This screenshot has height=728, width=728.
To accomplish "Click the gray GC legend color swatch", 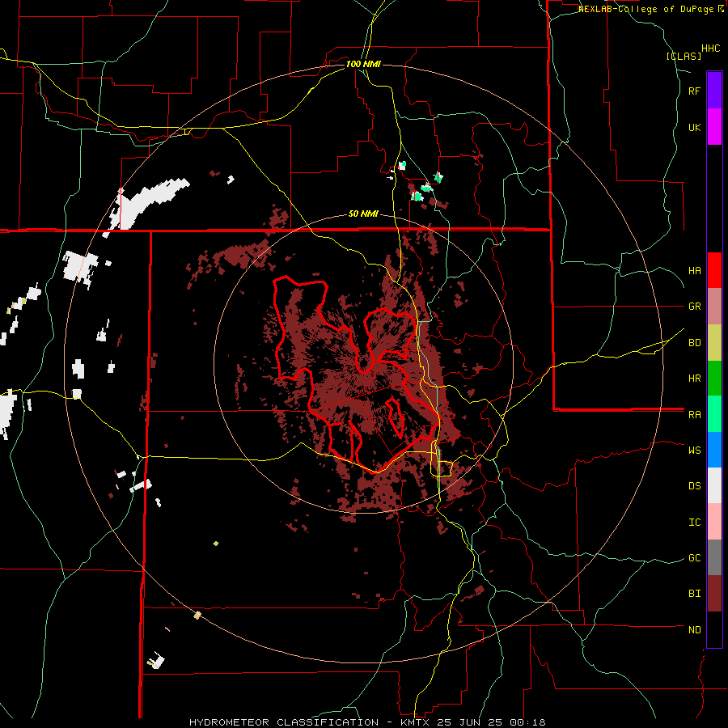I will click(714, 557).
